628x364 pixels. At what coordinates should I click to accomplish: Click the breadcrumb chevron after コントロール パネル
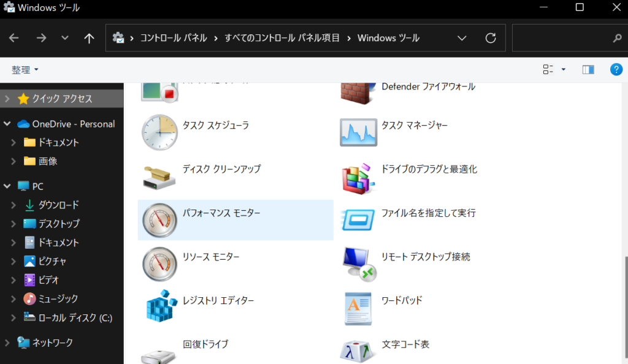click(216, 38)
